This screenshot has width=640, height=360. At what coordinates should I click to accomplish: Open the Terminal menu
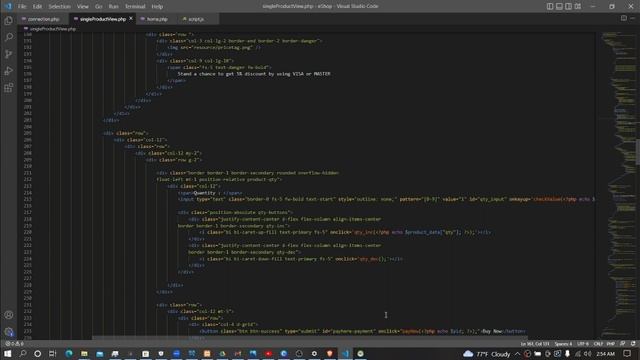pos(135,7)
